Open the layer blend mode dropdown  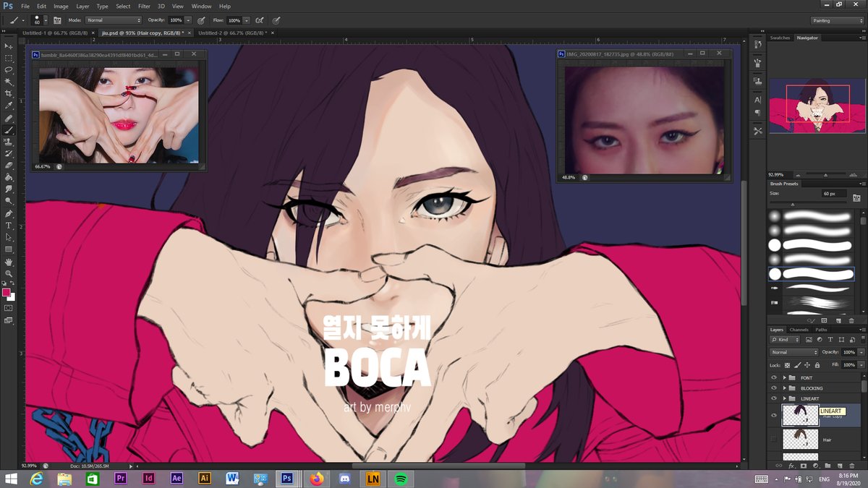click(x=794, y=352)
